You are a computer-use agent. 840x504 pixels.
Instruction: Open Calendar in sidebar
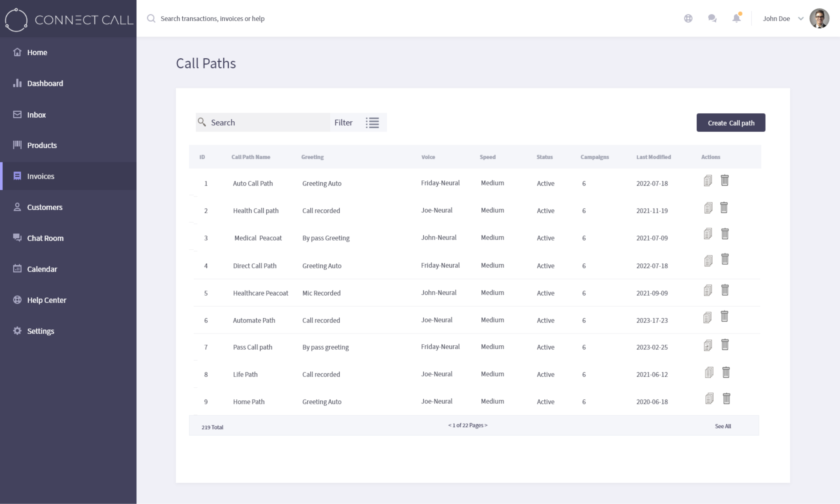tap(68, 269)
